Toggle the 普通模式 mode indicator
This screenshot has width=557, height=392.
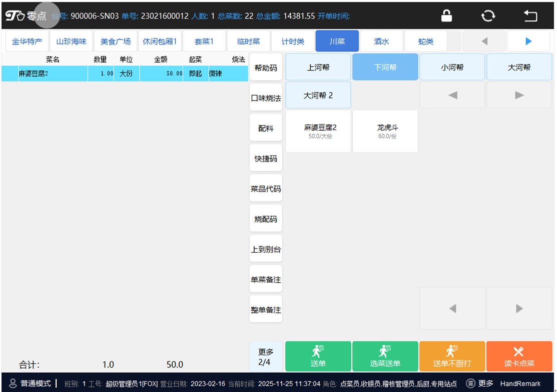pyautogui.click(x=31, y=383)
